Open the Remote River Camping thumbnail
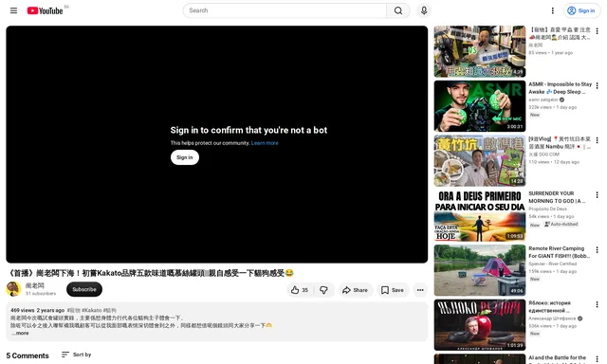This screenshot has width=607, height=364. (480, 270)
